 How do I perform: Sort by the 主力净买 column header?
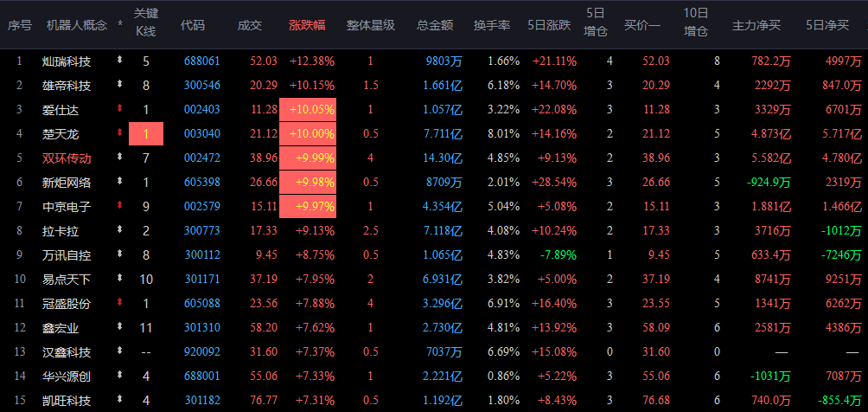pos(756,25)
